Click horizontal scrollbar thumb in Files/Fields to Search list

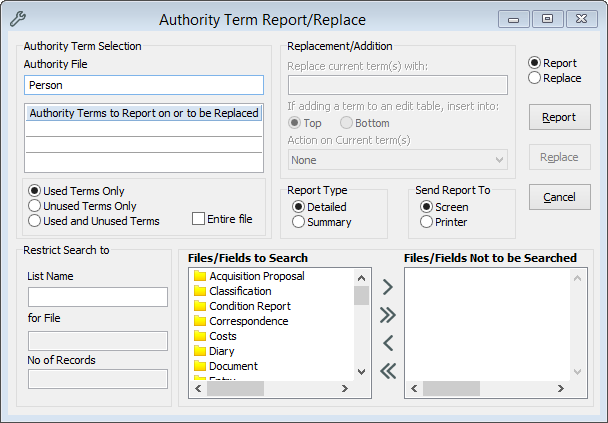pyautogui.click(x=235, y=388)
